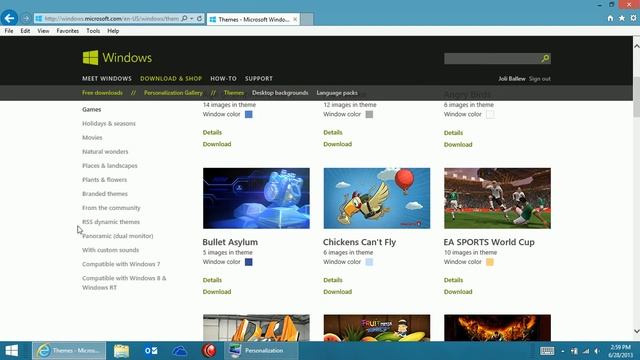Screen dimensions: 640x360
Task: Open Favorites star icon in browser toolbar
Action: 622,18
